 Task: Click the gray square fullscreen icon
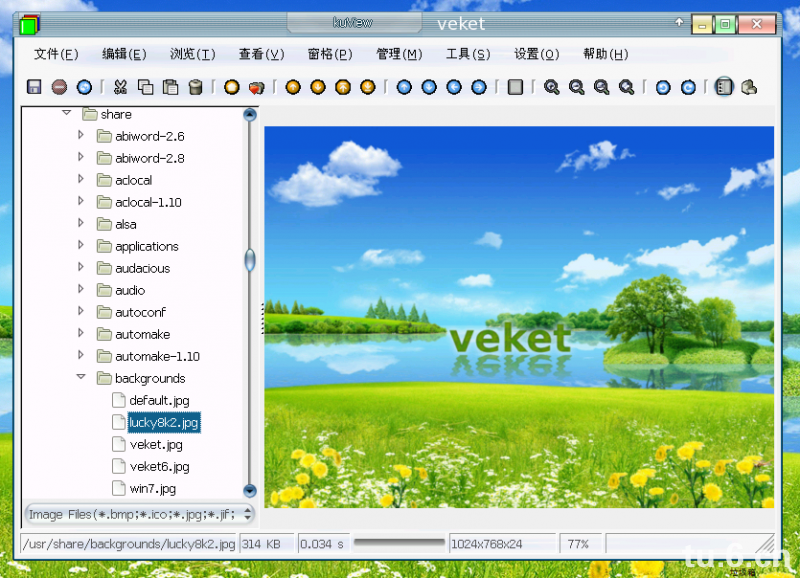tap(515, 87)
